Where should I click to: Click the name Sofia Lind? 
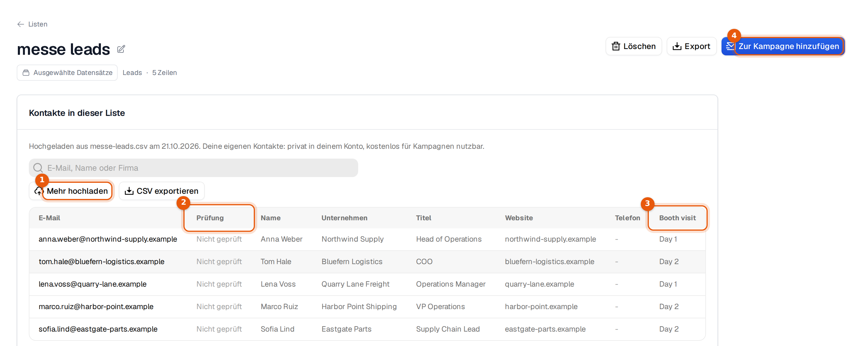click(277, 329)
